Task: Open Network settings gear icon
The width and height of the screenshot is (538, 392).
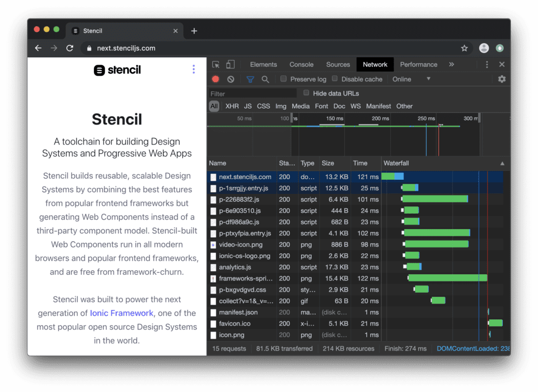Action: [x=502, y=79]
